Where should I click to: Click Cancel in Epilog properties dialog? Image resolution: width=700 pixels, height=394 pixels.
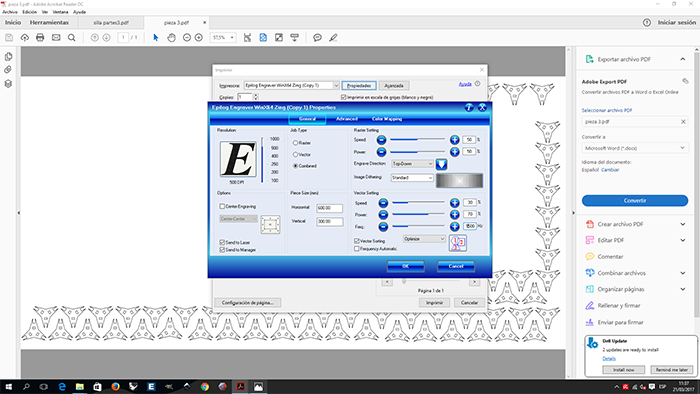coord(456,266)
